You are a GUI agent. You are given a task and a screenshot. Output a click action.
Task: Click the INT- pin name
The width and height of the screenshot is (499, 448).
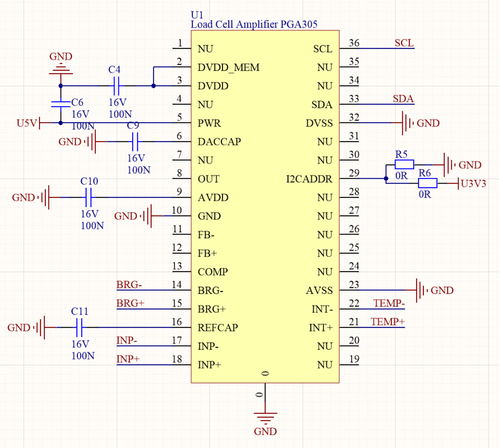coord(322,309)
